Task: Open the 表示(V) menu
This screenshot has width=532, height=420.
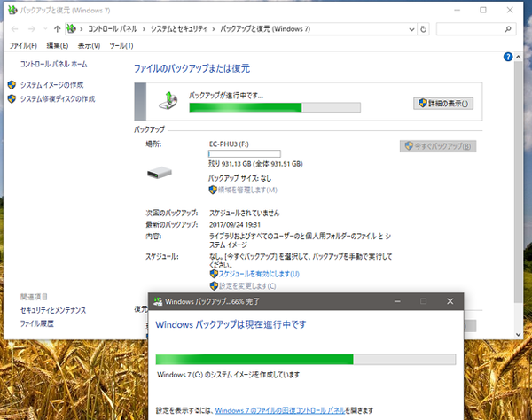Action: click(x=89, y=45)
